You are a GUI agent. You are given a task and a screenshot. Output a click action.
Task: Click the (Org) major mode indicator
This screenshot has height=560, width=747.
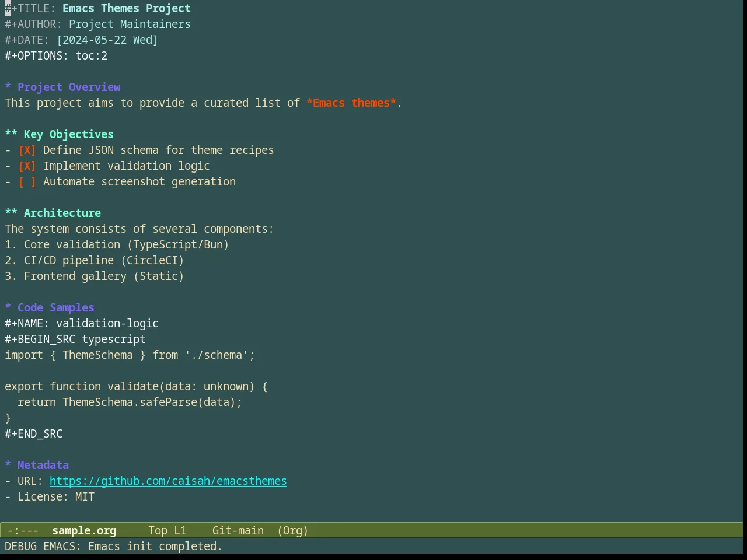[293, 531]
